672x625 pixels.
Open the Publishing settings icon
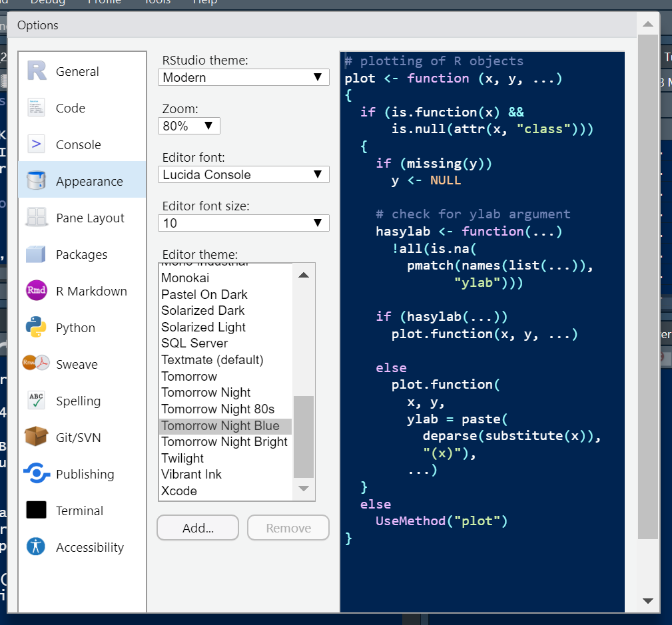(x=34, y=474)
